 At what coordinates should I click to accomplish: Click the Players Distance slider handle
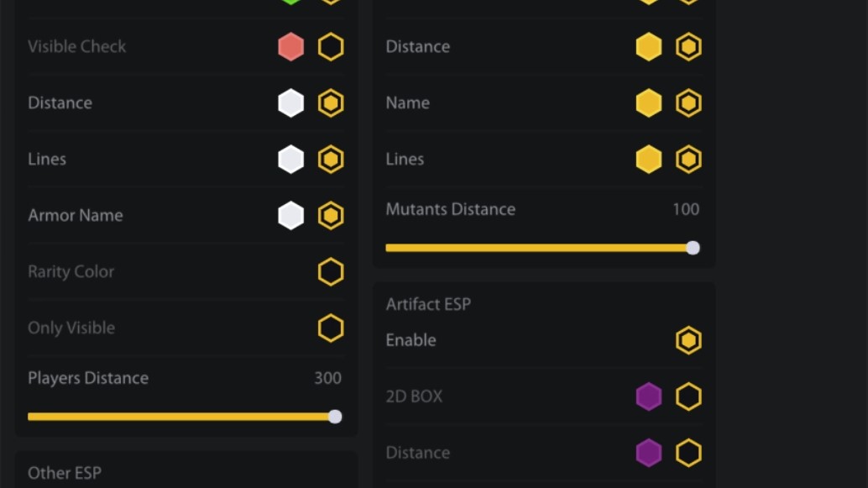[x=335, y=417]
